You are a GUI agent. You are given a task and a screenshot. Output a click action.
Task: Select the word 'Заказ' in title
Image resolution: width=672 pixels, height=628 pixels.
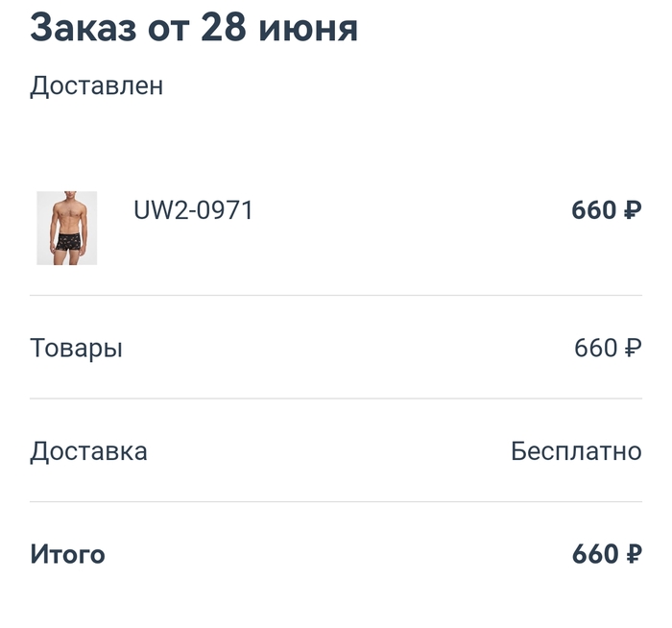pyautogui.click(x=84, y=28)
